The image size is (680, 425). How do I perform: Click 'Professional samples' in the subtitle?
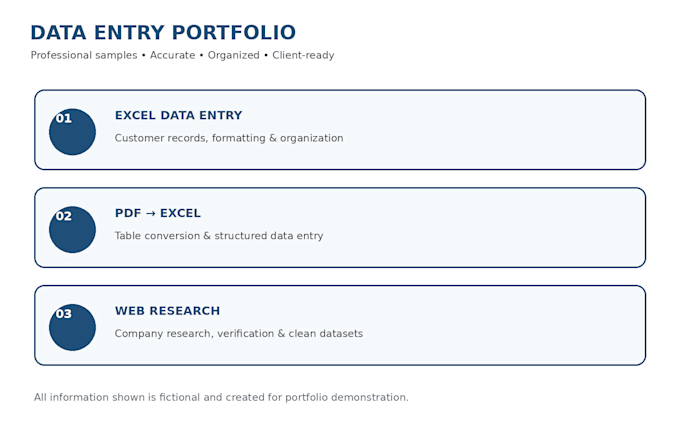click(x=84, y=56)
